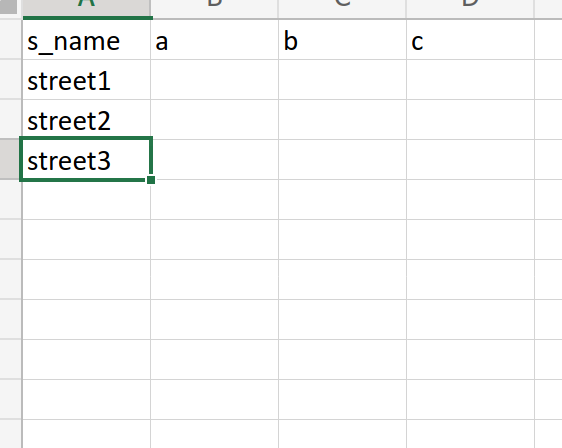Click column B header

pyautogui.click(x=214, y=8)
